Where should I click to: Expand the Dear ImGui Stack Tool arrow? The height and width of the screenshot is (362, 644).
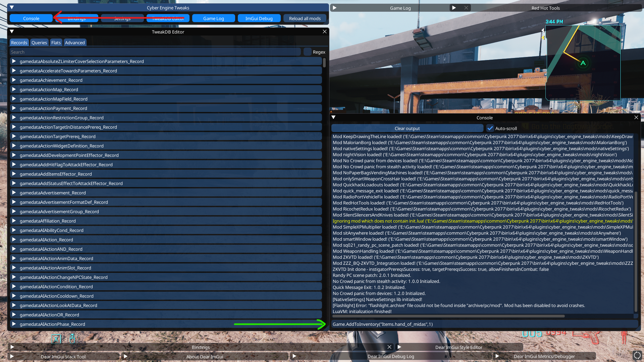pos(12,356)
